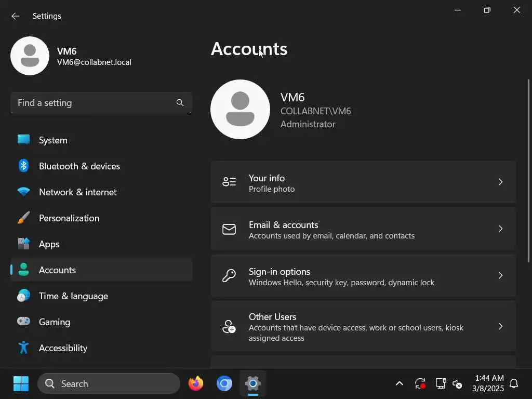Click the Apps icon in sidebar
The height and width of the screenshot is (399, 532).
point(23,244)
